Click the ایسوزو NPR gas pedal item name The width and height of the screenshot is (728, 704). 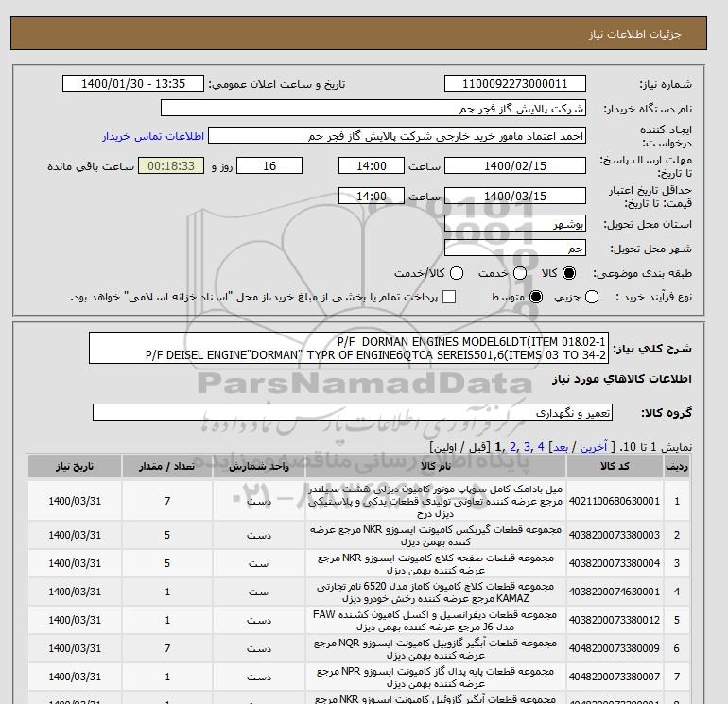click(x=436, y=678)
